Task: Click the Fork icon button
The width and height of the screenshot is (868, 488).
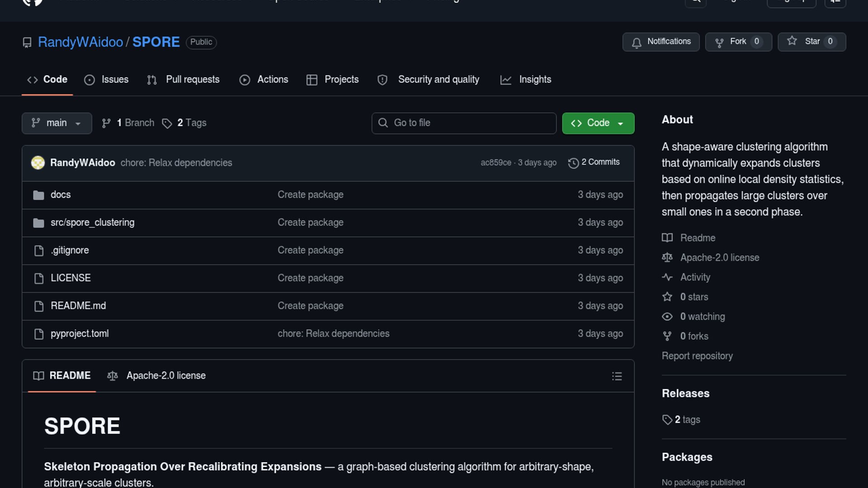Action: coord(719,42)
